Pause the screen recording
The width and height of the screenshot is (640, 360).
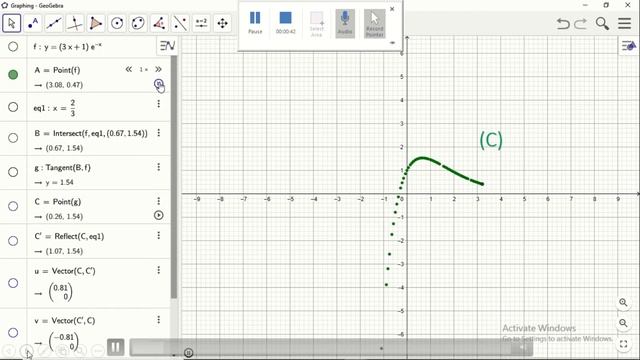click(x=255, y=22)
